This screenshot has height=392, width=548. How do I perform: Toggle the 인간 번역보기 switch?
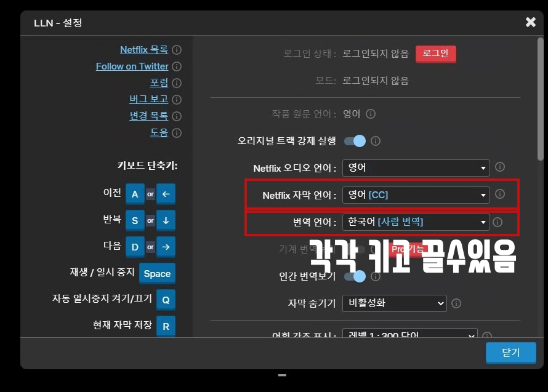tap(355, 276)
